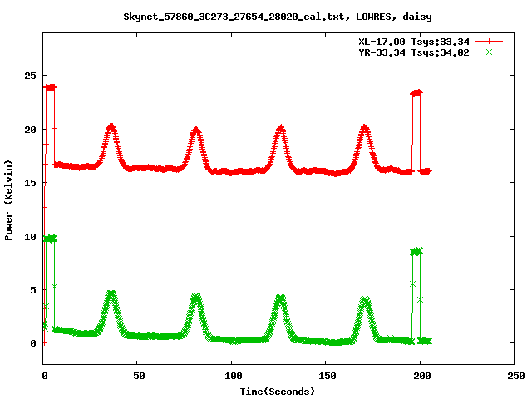Select legend entry XL-17.00 Tsys:33.34
Viewport: 532px width, 399px height.
tap(414, 42)
